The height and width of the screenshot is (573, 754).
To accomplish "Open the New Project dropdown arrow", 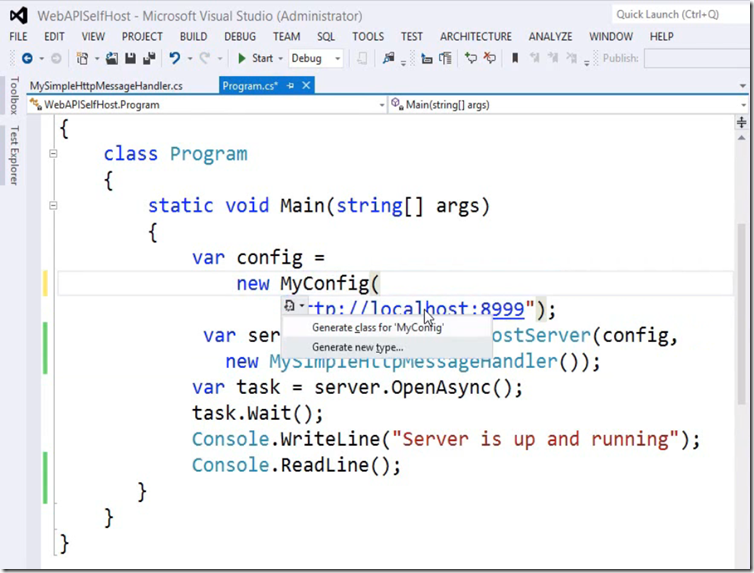I will (97, 59).
